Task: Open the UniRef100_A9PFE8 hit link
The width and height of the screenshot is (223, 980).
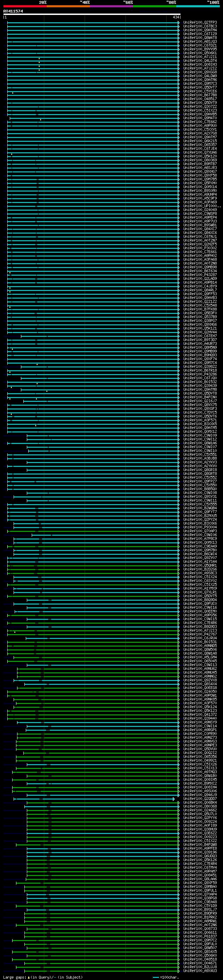Action: [x=200, y=848]
